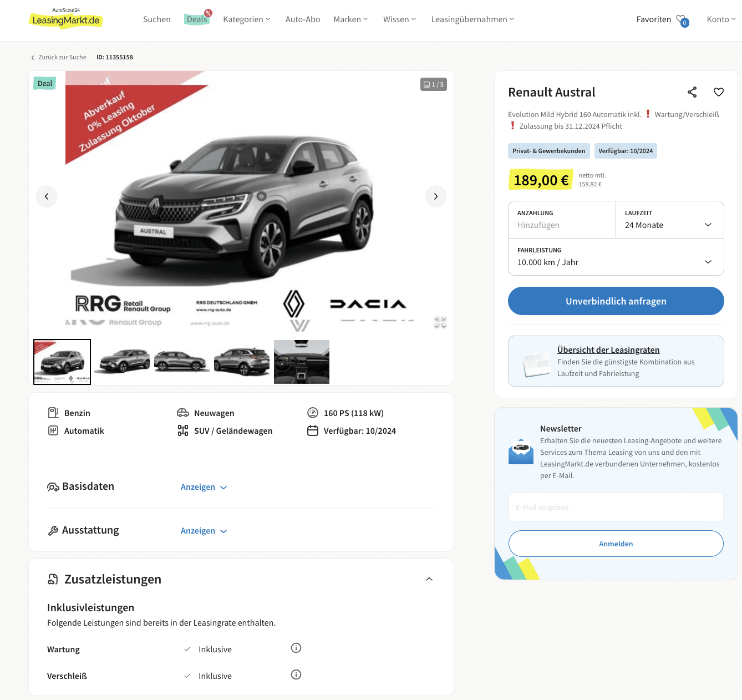The height and width of the screenshot is (700, 742).
Task: Open the Fahrleistung 10.000 km dropdown
Action: point(616,257)
